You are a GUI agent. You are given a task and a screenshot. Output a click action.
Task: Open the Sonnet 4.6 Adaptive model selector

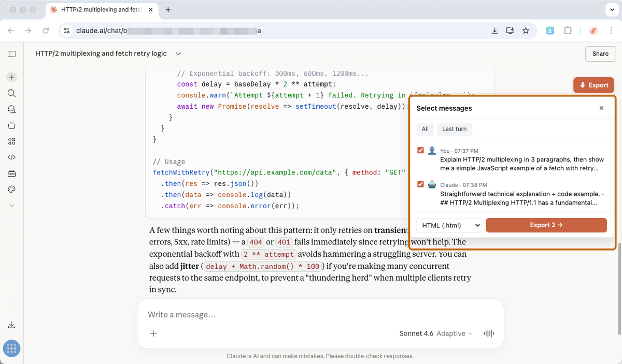(435, 333)
